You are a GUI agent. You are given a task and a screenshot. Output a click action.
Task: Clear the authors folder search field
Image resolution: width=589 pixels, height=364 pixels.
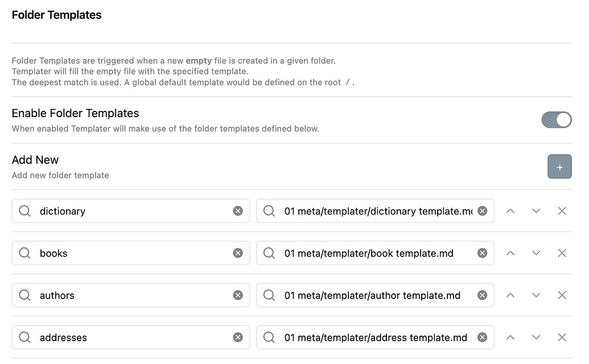[238, 295]
